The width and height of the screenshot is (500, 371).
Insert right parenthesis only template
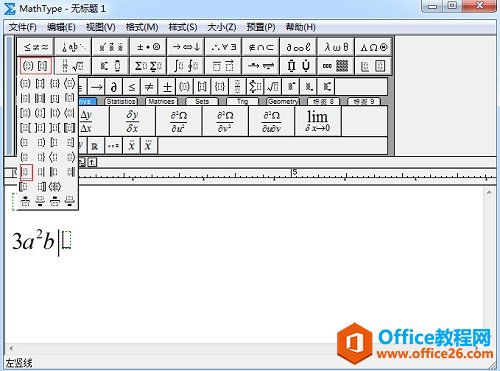[x=40, y=142]
